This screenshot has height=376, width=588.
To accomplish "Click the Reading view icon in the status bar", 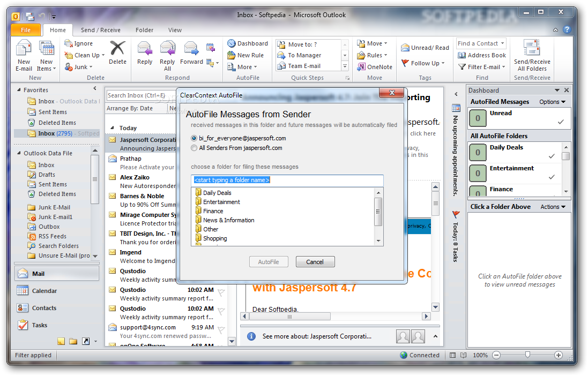I will [463, 355].
